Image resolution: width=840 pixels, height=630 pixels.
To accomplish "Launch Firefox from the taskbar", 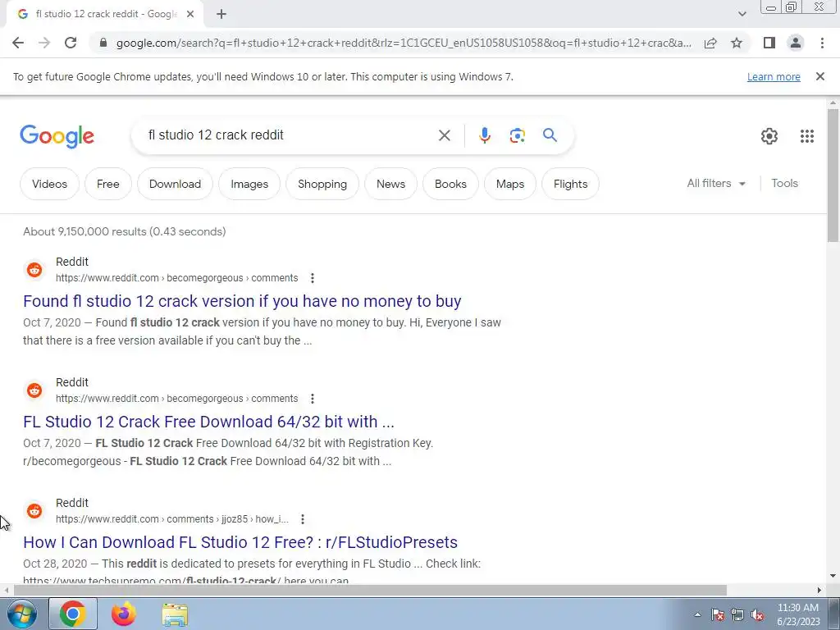I will [x=123, y=614].
